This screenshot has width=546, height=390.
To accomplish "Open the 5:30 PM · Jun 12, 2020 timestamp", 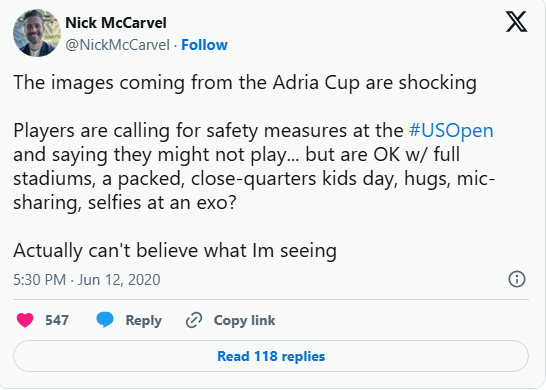I will point(87,280).
